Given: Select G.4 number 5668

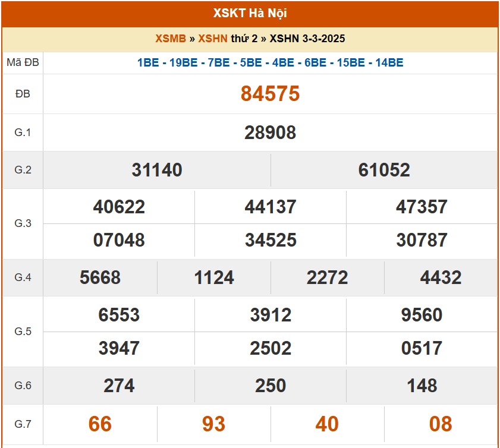Looking at the screenshot, I should 100,277.
